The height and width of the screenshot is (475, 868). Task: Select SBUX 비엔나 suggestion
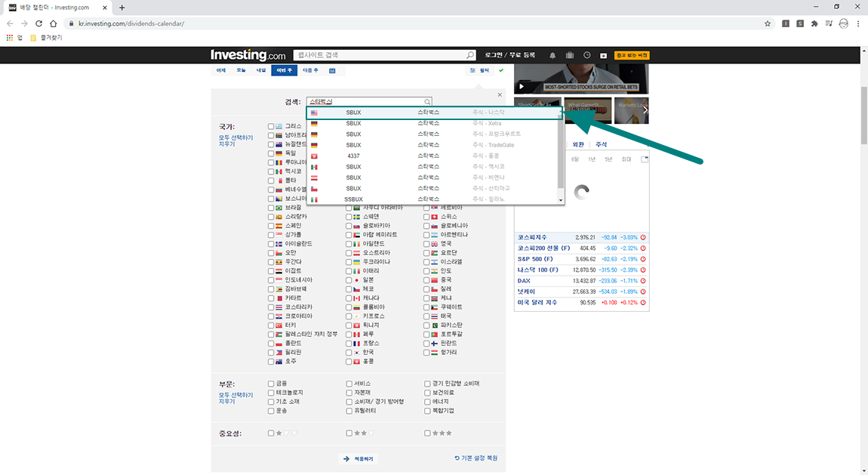pyautogui.click(x=432, y=177)
